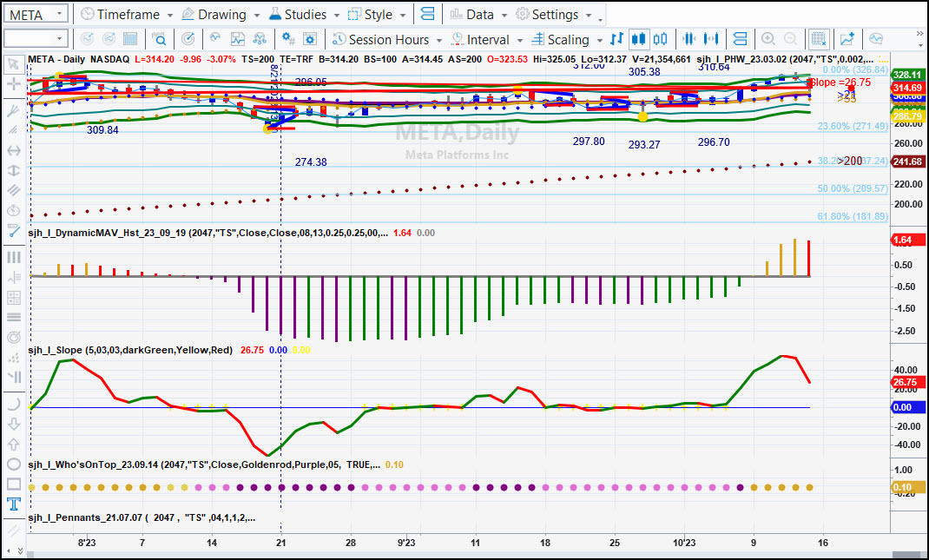Toggle the grid lines icon
The height and width of the screenshot is (560, 929).
coord(819,39)
